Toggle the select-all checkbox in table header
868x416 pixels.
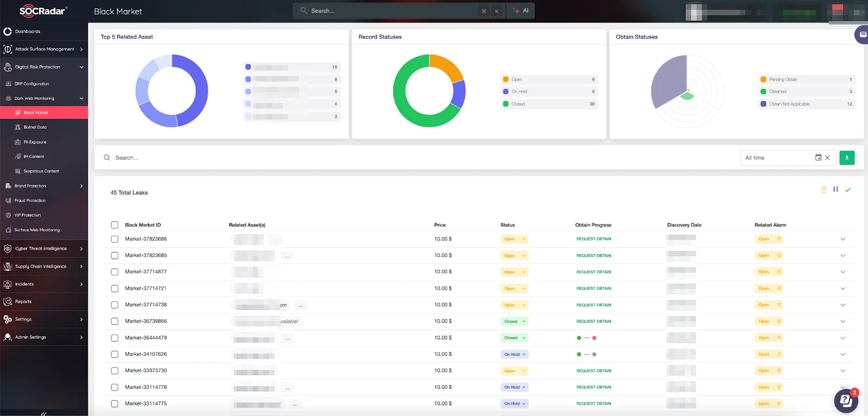pyautogui.click(x=114, y=225)
